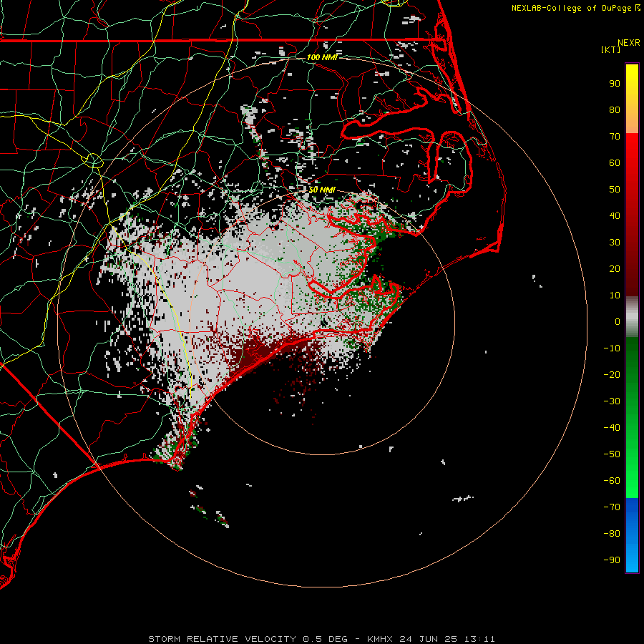Click the 10 value on the velocity scale

click(x=615, y=296)
